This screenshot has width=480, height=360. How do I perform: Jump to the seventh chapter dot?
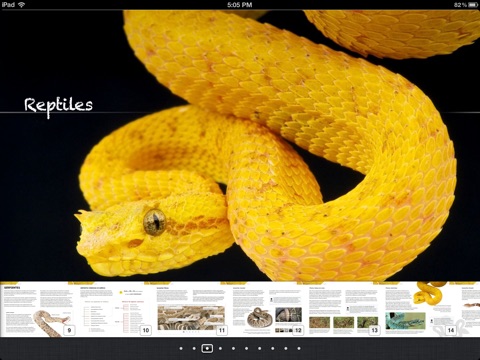260,348
